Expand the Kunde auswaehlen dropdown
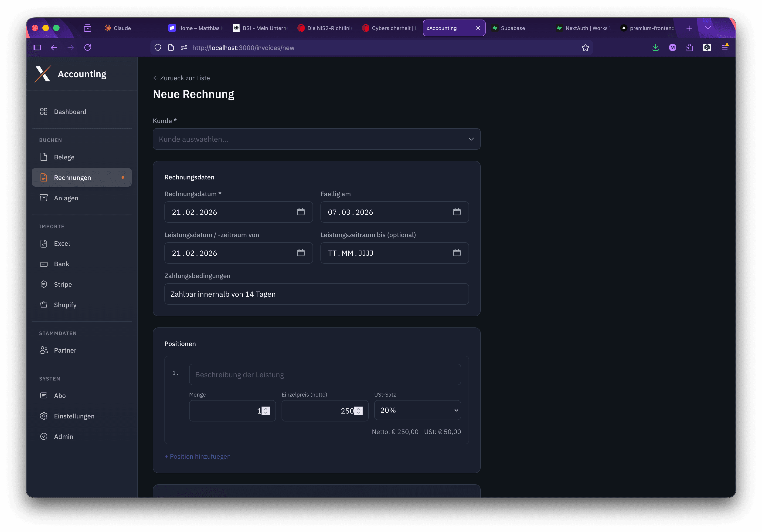 (x=316, y=139)
